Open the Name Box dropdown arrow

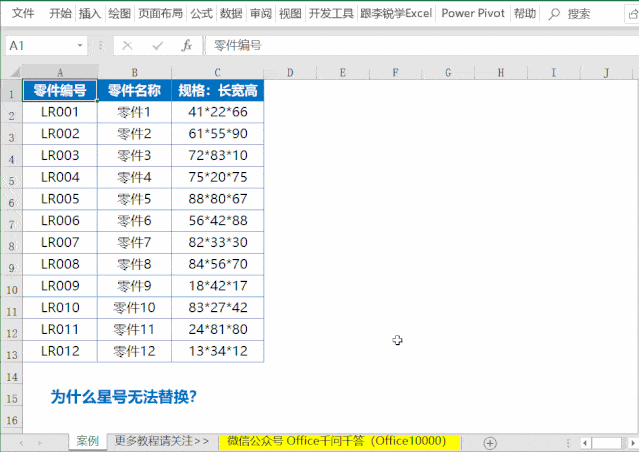click(81, 46)
